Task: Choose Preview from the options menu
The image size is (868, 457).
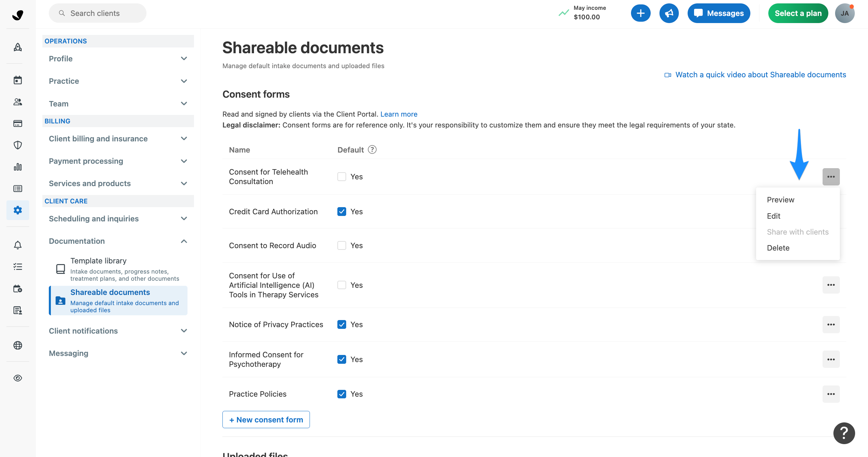Action: point(797,200)
